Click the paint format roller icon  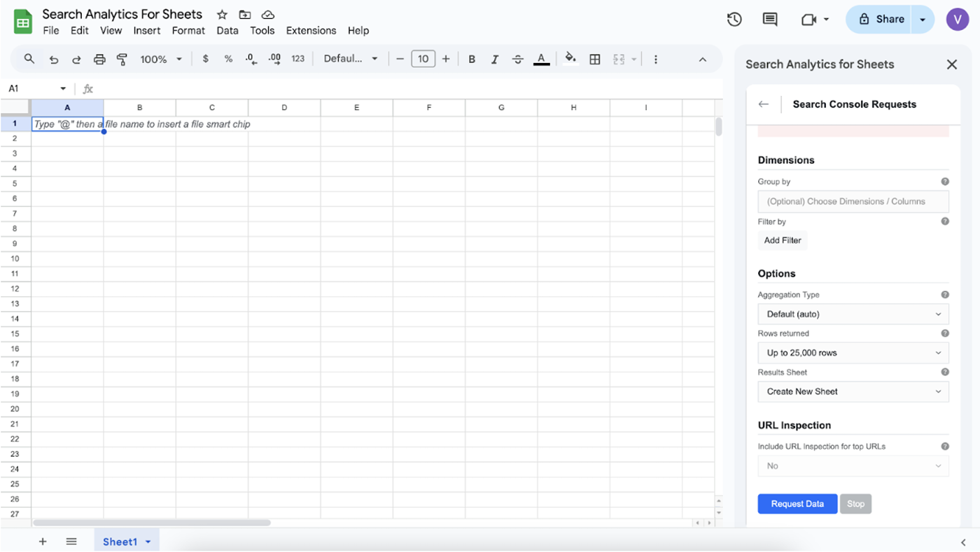point(122,60)
